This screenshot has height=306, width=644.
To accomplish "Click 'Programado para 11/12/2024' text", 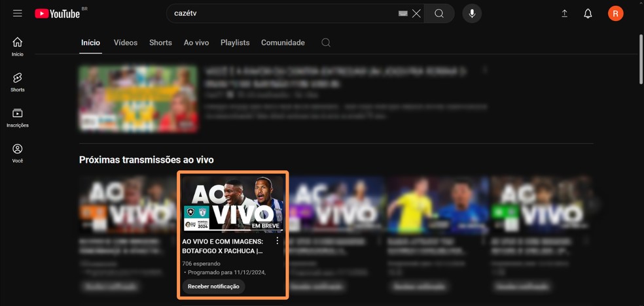I will tap(225, 272).
